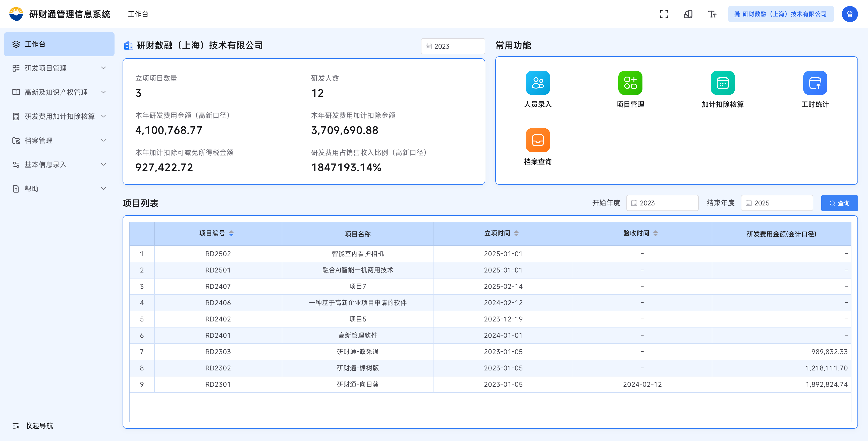Open the 人员录入 shortcut icon
The width and height of the screenshot is (868, 441).
click(537, 83)
